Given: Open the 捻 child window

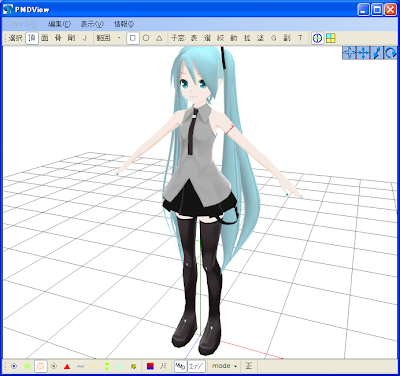Looking at the screenshot, I should coord(247,38).
